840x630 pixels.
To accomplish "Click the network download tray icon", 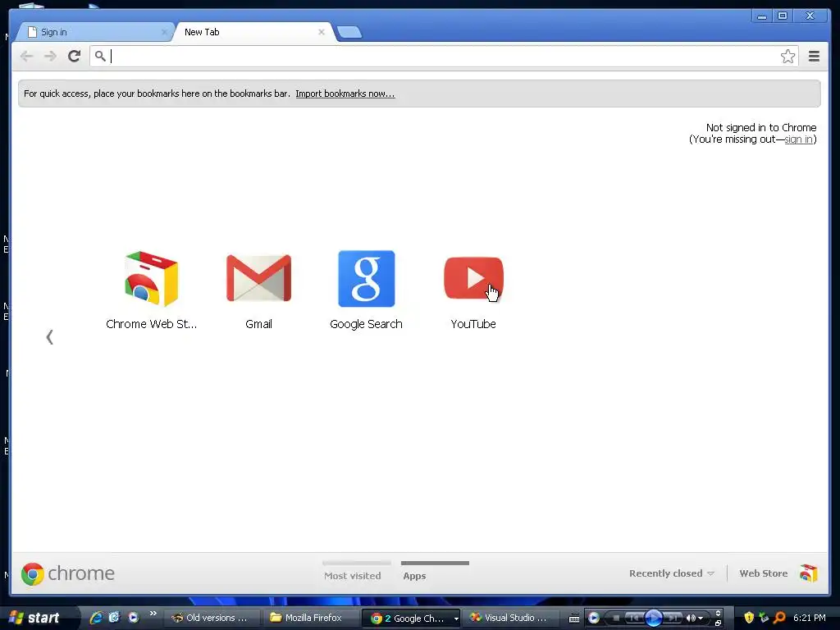I will coord(764,618).
